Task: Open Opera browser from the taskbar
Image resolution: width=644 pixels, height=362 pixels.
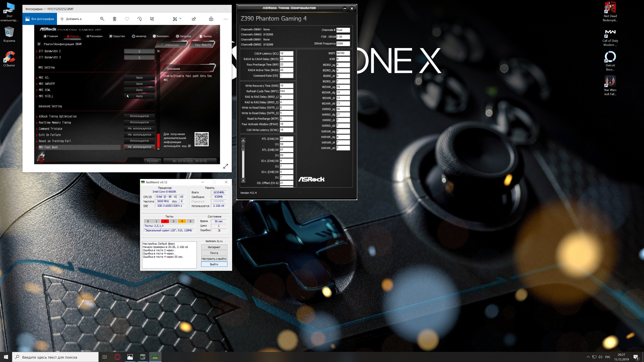Action: (x=117, y=357)
